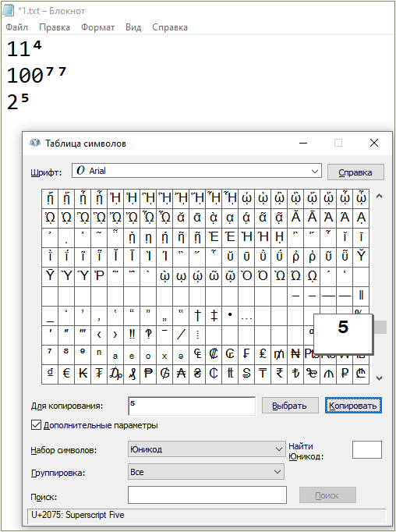
Task: Click the character grid scroll down arrow
Action: 380,378
